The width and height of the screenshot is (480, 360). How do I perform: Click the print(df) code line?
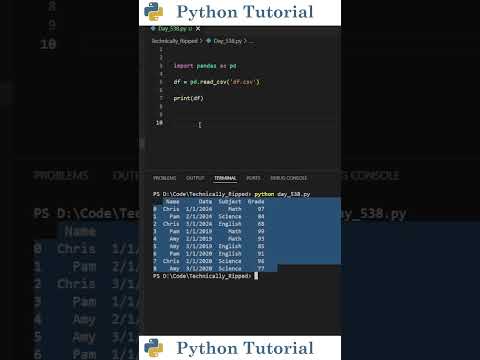[x=188, y=98]
